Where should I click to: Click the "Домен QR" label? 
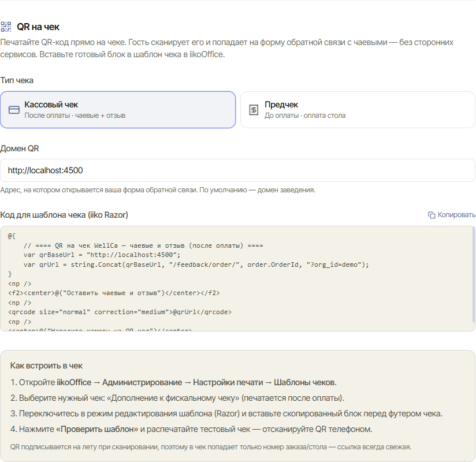pos(20,148)
